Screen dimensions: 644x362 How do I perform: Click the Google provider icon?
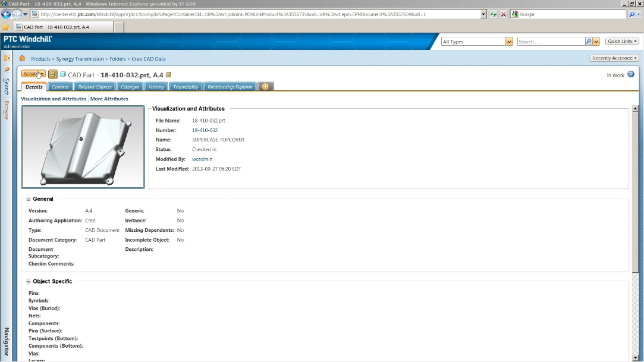click(514, 14)
